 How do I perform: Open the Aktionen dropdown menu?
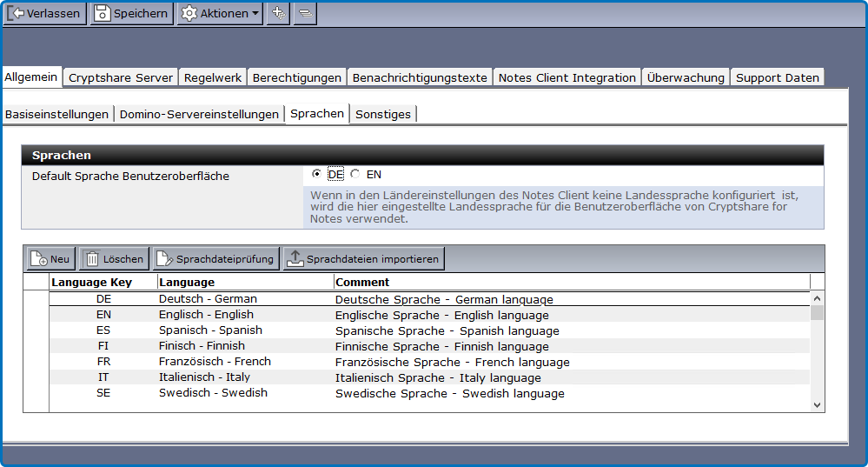220,13
